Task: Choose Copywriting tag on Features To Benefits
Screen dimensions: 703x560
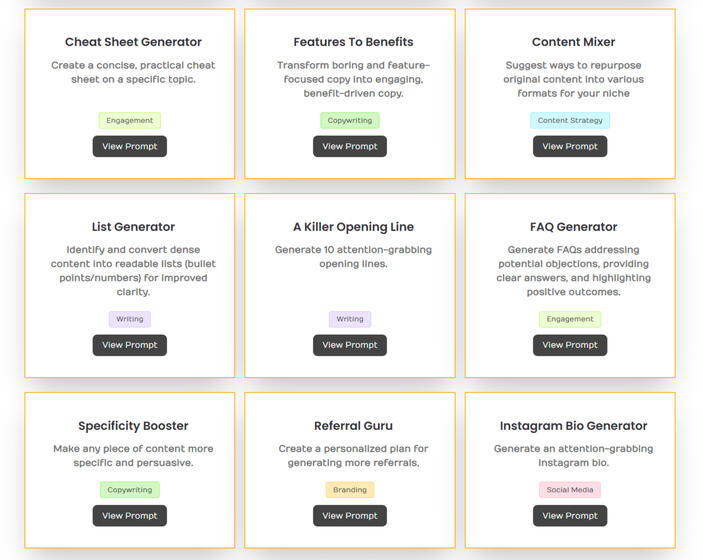Action: tap(350, 121)
